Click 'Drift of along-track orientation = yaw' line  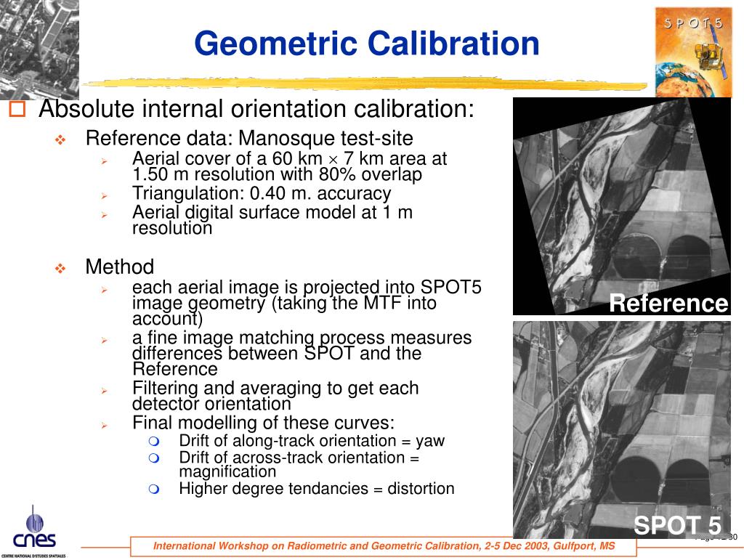click(312, 441)
